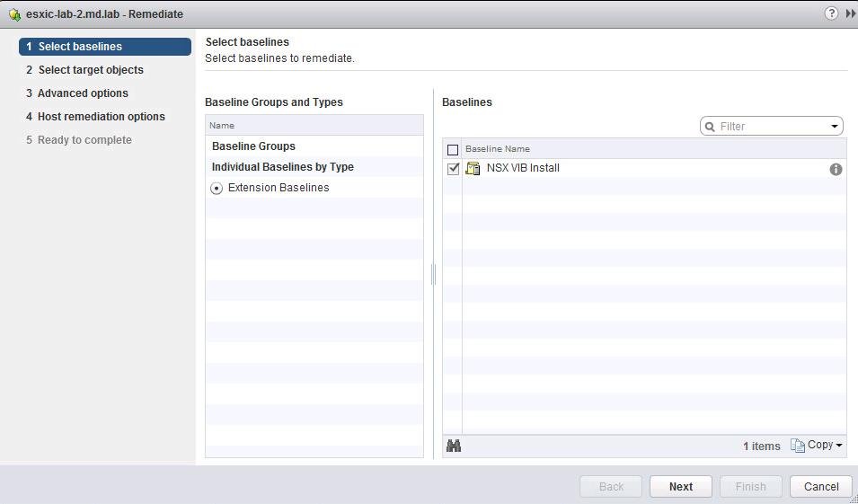Click the NSX VIB Install text
858x504 pixels.
(523, 168)
